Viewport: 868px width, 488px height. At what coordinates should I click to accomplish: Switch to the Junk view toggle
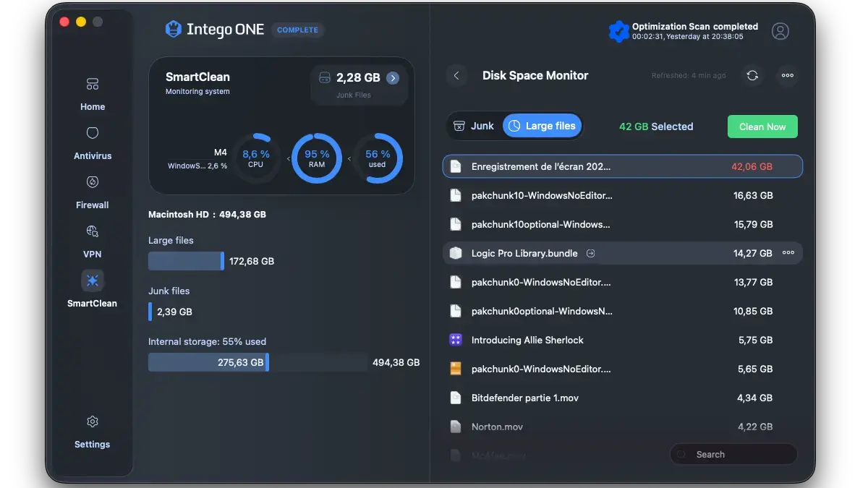point(475,125)
